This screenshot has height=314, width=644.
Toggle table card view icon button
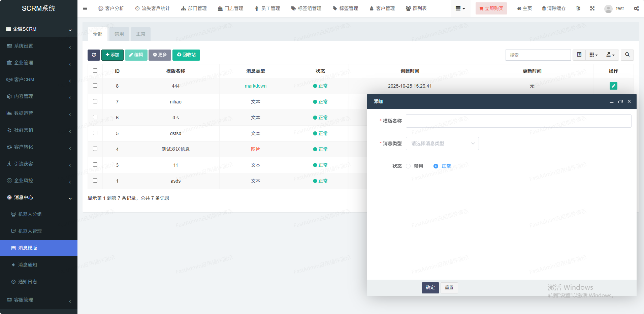coord(579,55)
